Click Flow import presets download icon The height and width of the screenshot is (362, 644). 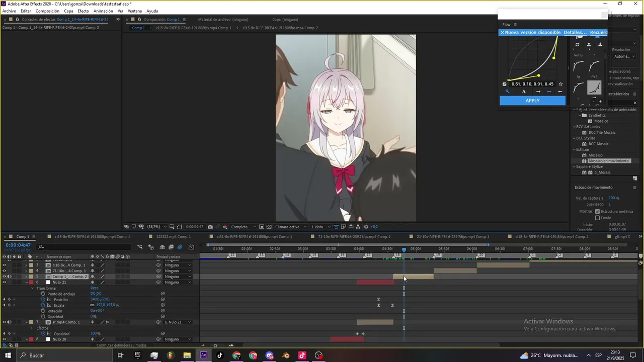600,45
